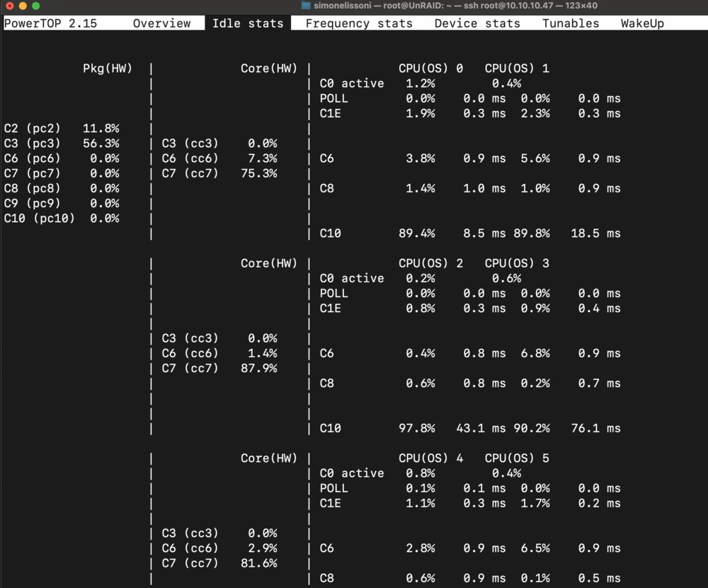Click the 3.8% C6 value for CPU 0
The image size is (708, 588).
[x=421, y=158]
